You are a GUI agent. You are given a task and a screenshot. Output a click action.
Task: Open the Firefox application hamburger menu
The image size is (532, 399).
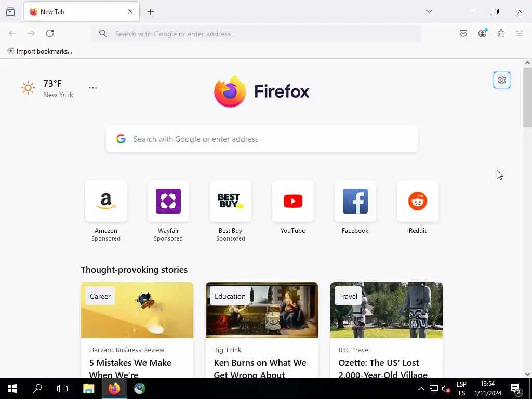(x=520, y=33)
